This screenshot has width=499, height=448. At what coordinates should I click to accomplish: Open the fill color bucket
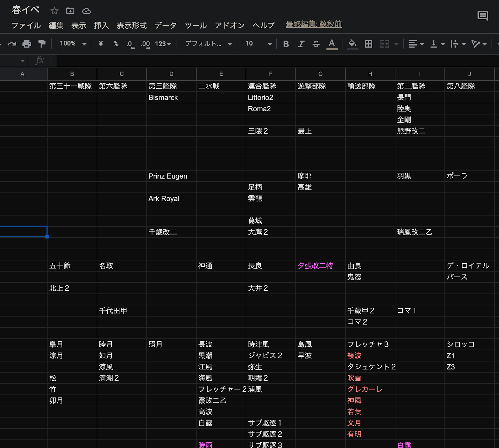353,44
